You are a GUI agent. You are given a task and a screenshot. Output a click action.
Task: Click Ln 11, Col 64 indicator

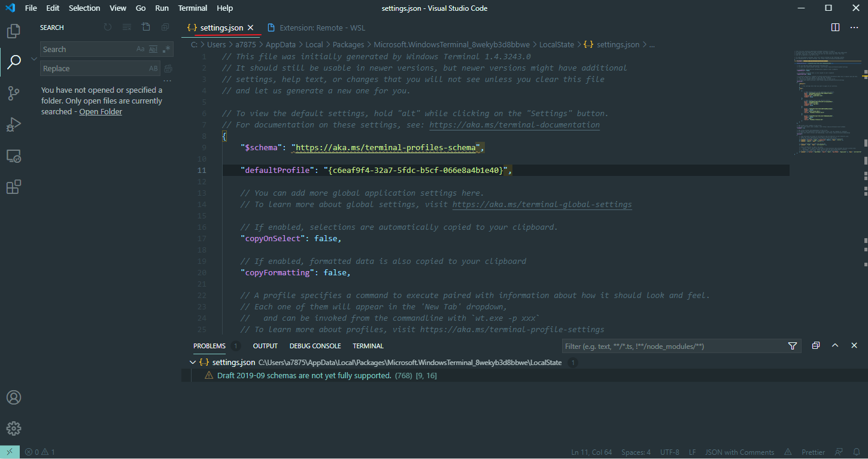591,452
